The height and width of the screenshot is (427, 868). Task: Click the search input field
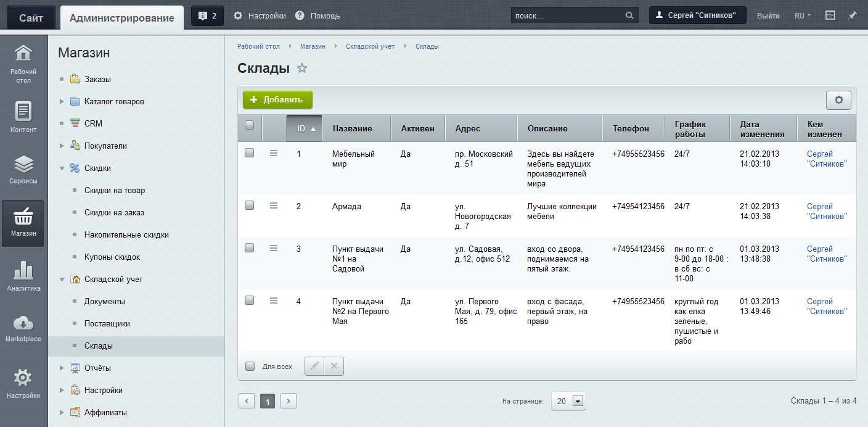point(567,16)
